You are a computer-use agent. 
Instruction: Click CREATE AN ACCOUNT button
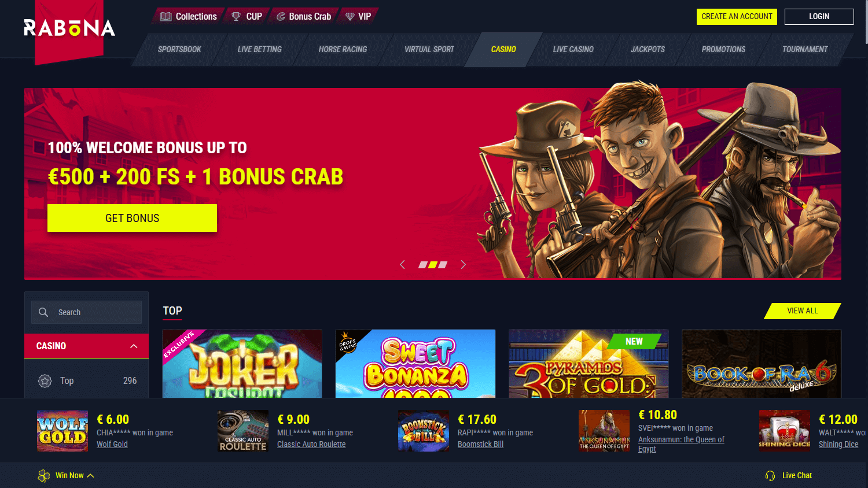737,16
